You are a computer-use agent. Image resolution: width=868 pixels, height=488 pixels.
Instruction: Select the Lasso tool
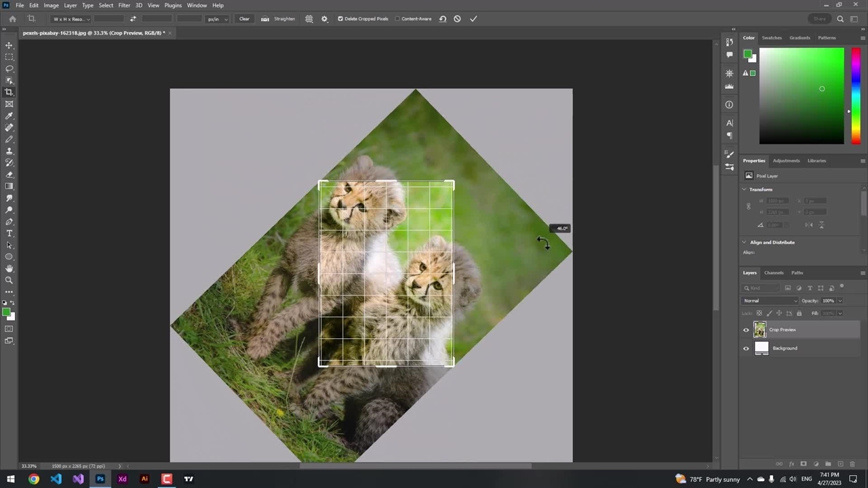tap(9, 68)
